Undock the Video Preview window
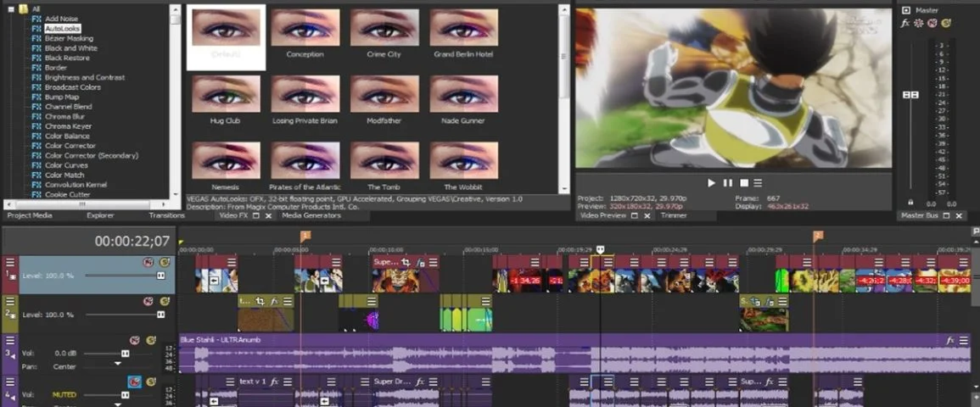The height and width of the screenshot is (407, 980). coord(635,215)
